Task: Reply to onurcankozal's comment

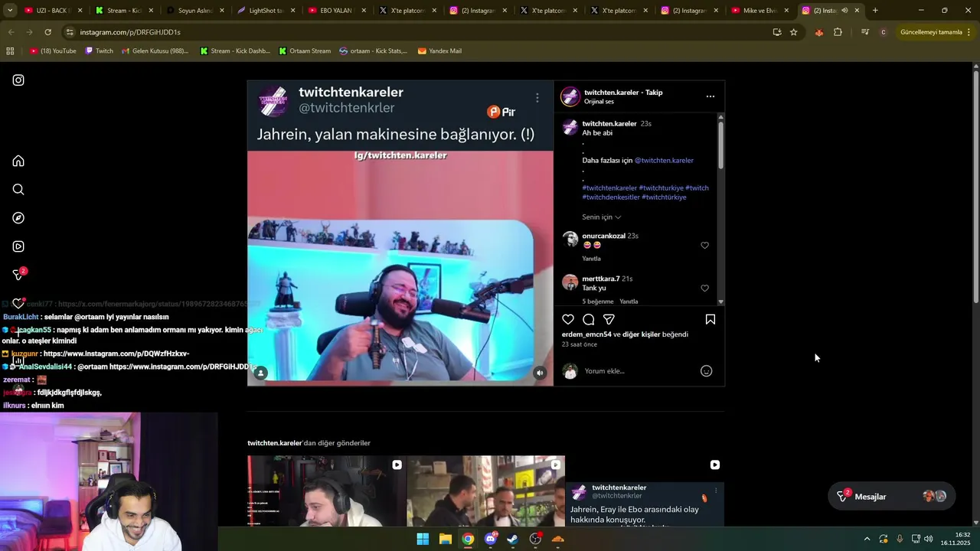Action: pyautogui.click(x=592, y=259)
